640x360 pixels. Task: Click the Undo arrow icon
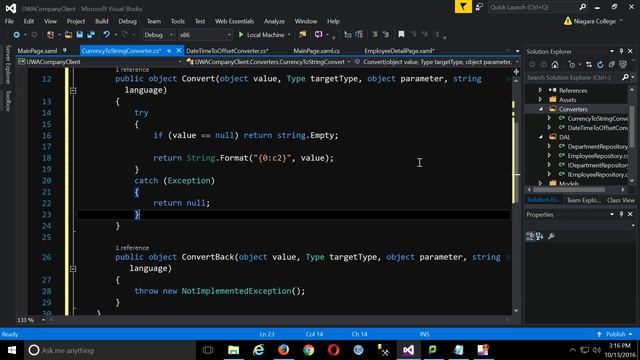coord(107,35)
